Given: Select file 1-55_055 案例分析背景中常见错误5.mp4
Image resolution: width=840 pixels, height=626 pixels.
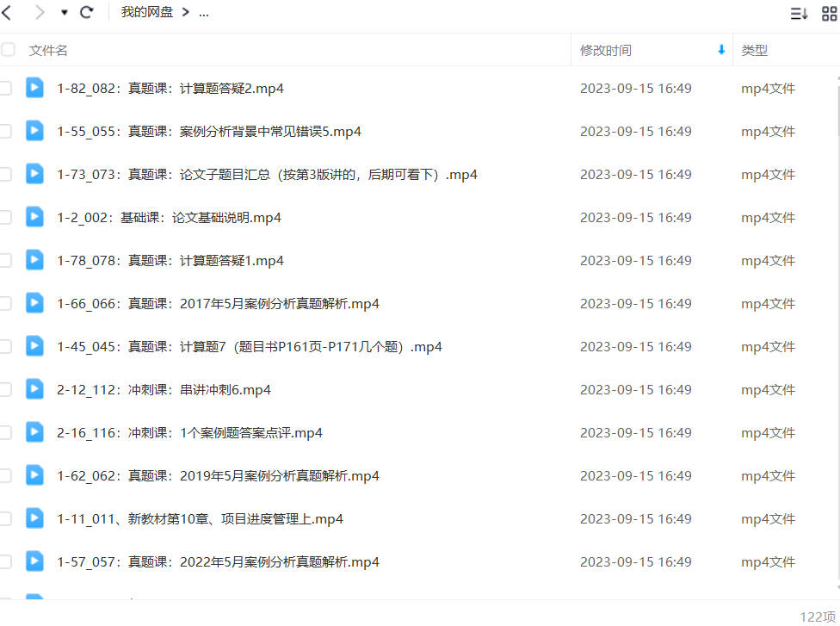Looking at the screenshot, I should click(x=209, y=131).
